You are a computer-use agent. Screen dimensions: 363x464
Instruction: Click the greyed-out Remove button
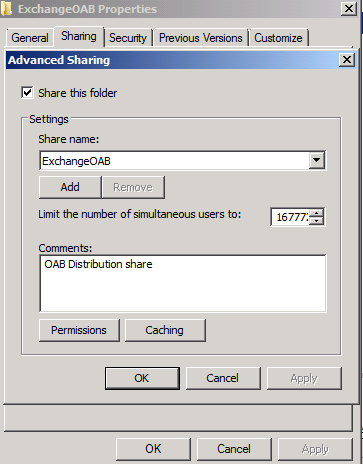(x=133, y=187)
